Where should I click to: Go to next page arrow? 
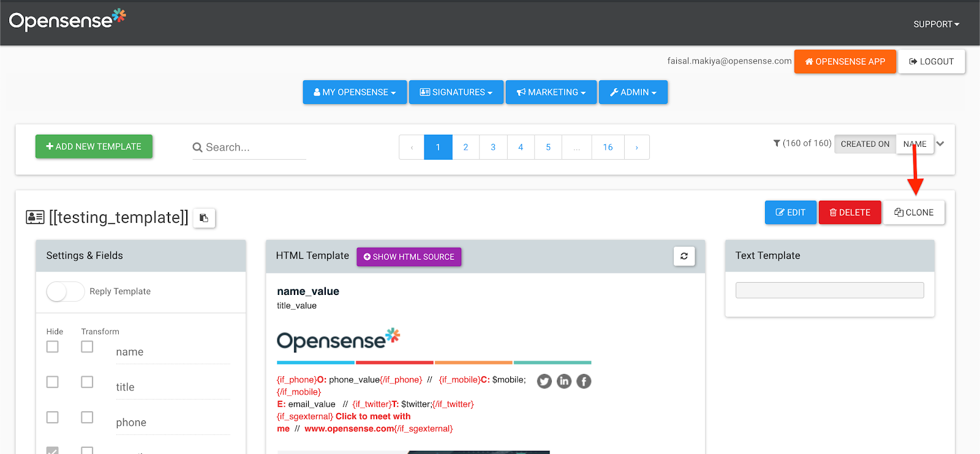click(637, 147)
